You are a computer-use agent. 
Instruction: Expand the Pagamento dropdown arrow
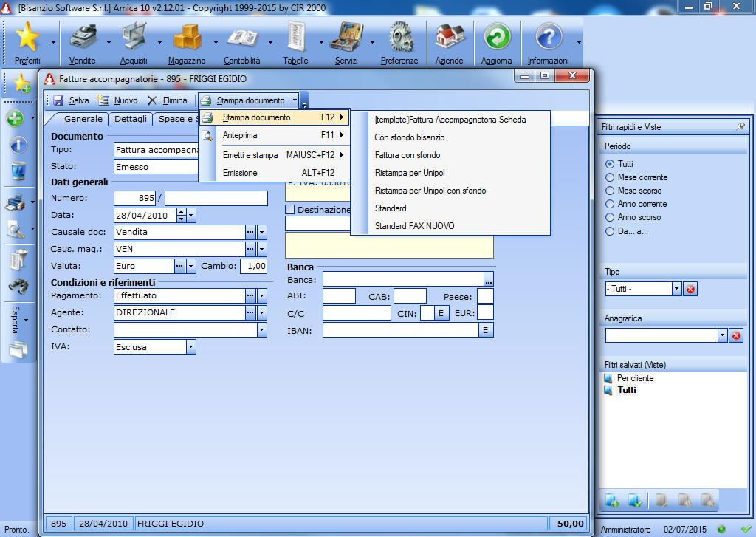pyautogui.click(x=262, y=295)
